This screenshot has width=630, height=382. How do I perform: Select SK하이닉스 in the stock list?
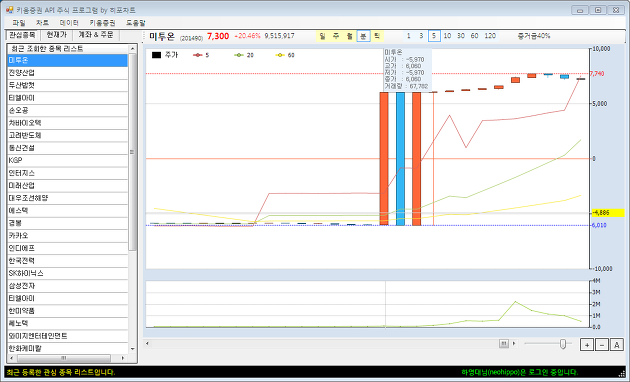(x=67, y=273)
